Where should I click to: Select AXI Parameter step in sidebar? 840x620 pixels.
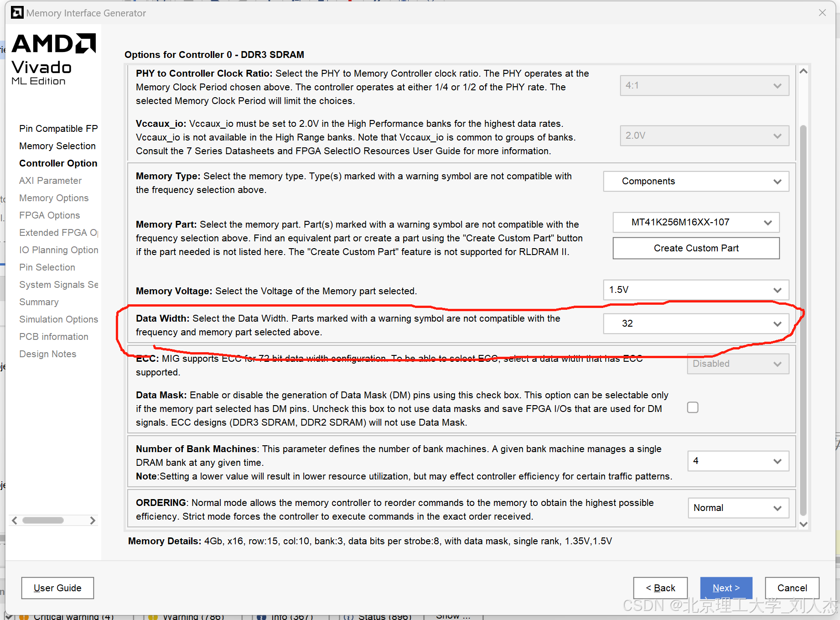(51, 181)
